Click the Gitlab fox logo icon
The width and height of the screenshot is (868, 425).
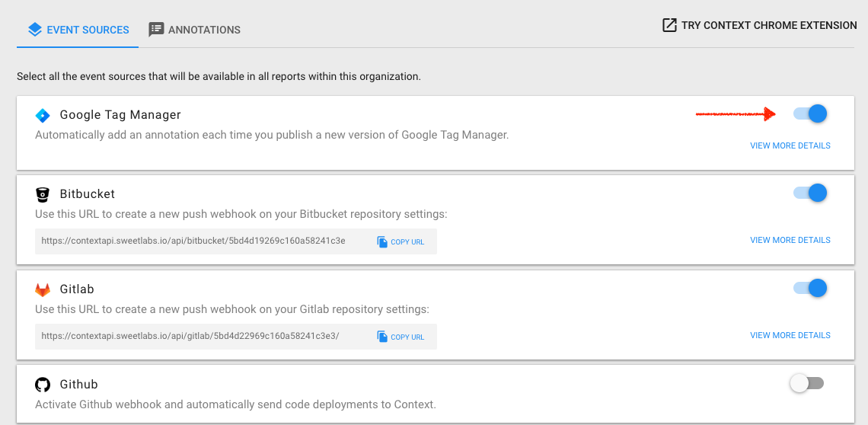pos(43,290)
